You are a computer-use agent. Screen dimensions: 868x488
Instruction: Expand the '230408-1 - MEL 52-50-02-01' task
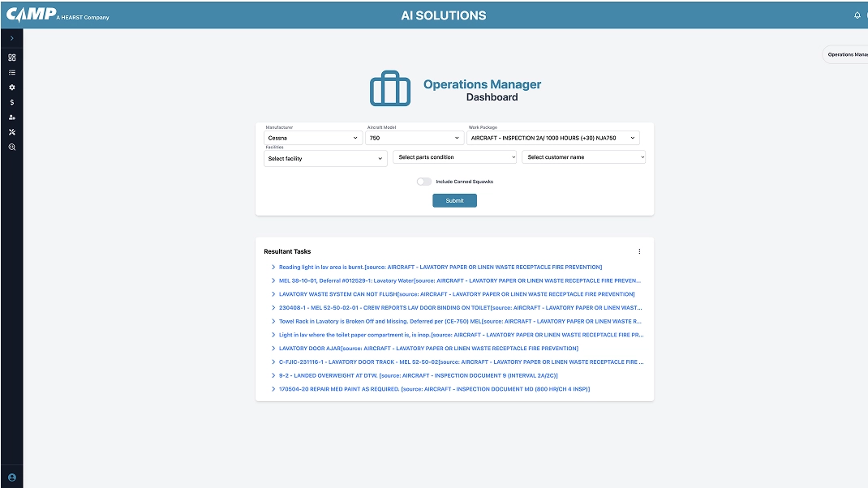click(x=273, y=307)
